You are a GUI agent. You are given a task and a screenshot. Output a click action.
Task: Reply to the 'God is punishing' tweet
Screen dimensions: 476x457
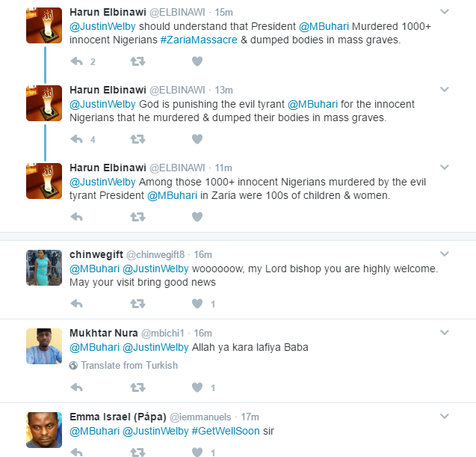tap(76, 139)
